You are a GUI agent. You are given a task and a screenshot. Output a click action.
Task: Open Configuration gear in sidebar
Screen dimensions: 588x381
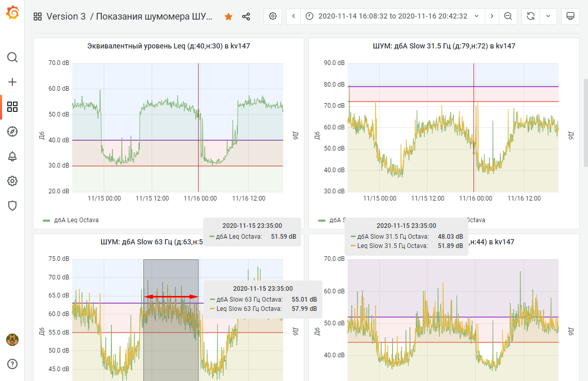click(x=12, y=181)
